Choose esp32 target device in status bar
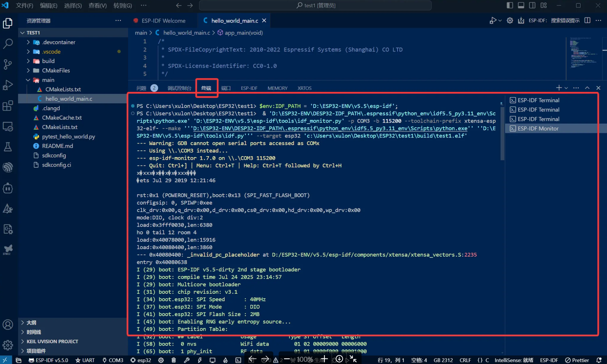Image resolution: width=607 pixels, height=364 pixels. (141, 360)
